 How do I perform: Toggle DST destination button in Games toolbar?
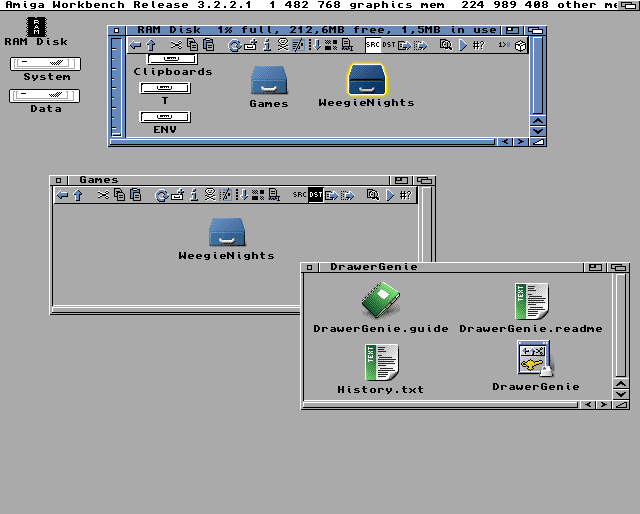(x=315, y=195)
